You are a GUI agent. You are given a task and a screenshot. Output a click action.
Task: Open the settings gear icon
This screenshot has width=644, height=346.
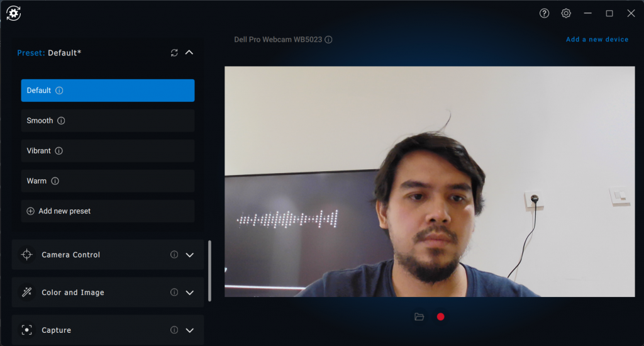566,13
